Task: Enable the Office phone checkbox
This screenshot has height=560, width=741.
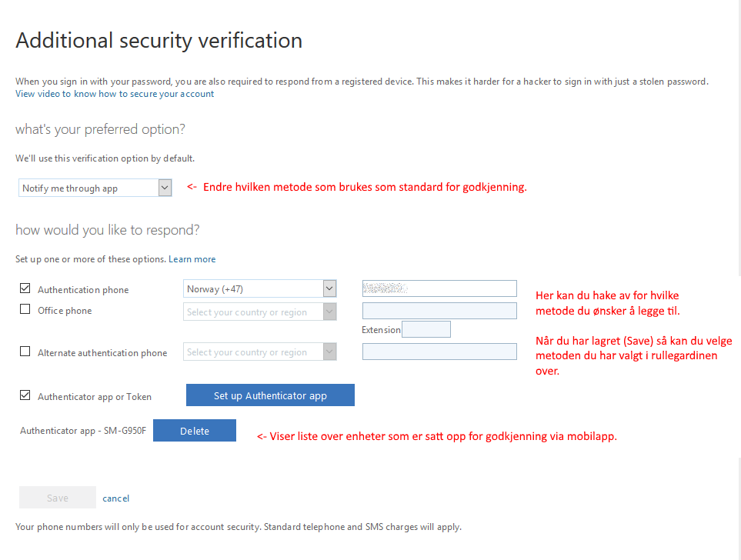Action: point(25,309)
